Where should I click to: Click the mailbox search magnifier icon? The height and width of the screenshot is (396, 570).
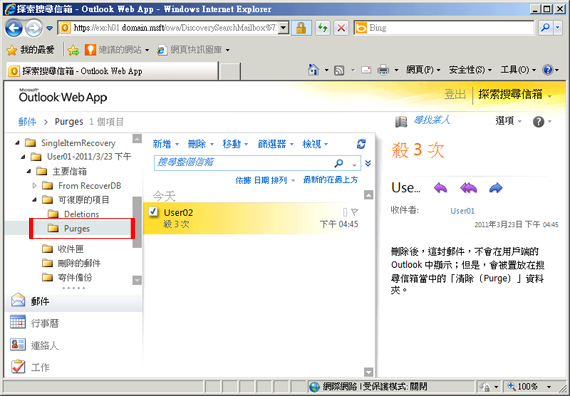tap(339, 163)
